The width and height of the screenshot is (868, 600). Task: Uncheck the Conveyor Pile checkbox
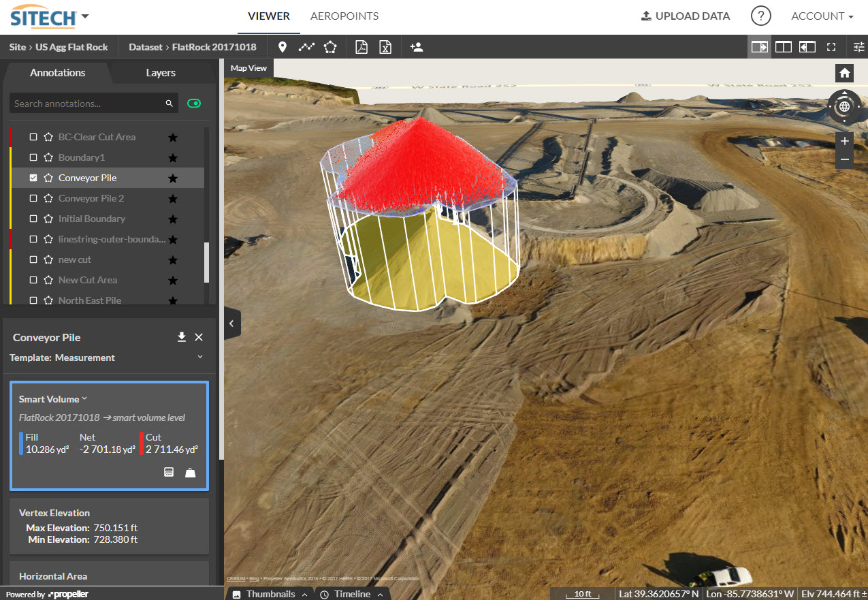[33, 178]
